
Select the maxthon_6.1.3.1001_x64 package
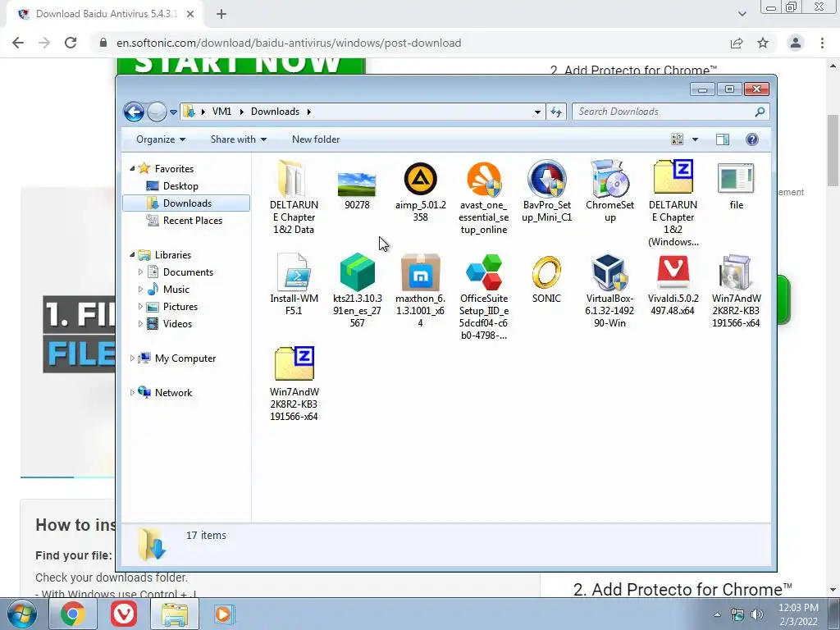[420, 290]
